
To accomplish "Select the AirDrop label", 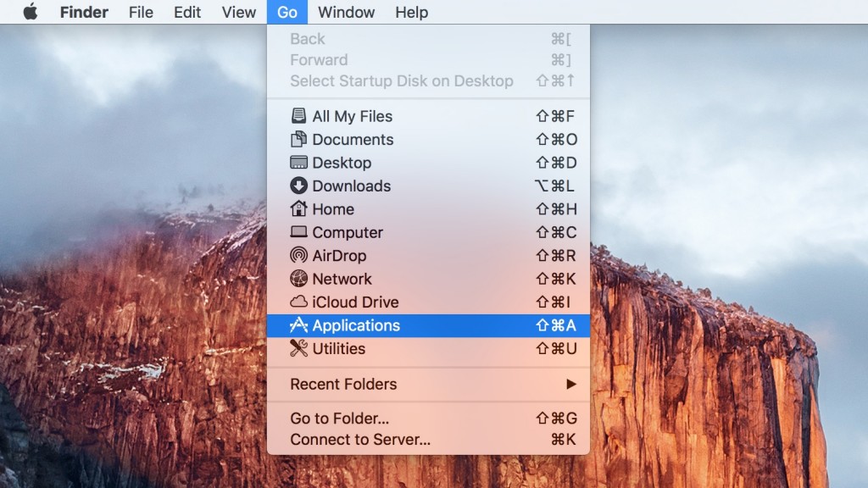I will 339,256.
